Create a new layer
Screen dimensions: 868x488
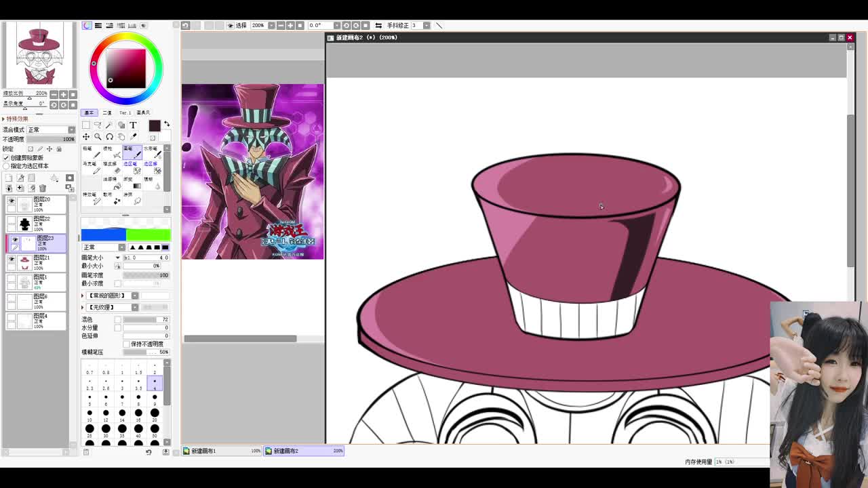click(9, 178)
